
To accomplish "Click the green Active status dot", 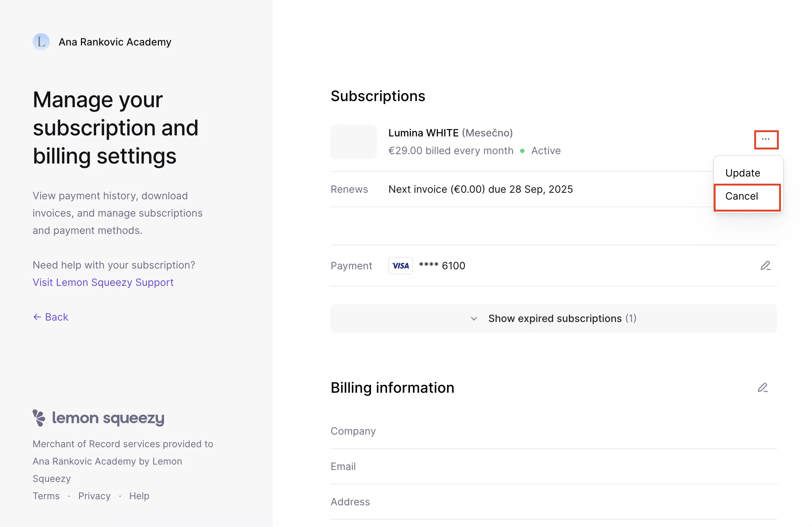I will (x=522, y=151).
